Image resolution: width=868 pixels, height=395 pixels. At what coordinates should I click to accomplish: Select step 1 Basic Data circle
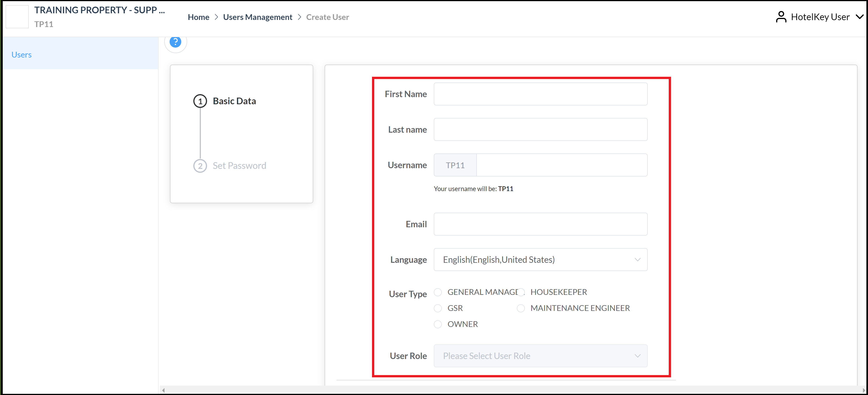(200, 101)
